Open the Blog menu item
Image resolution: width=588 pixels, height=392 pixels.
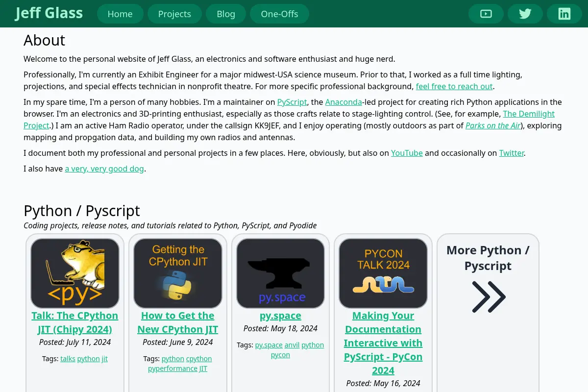click(226, 14)
